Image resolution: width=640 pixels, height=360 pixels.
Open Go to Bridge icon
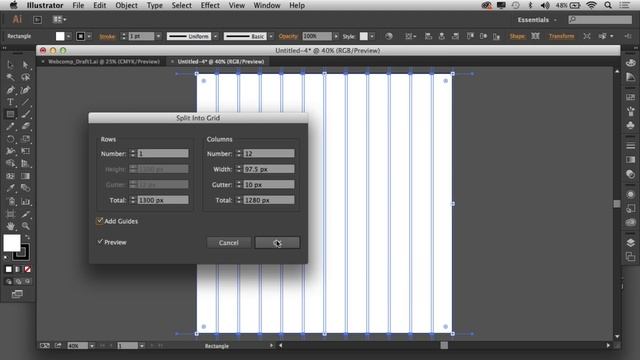[x=37, y=20]
